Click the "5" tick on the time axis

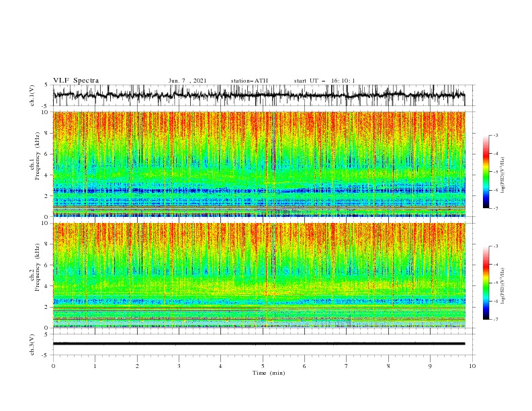263,366
